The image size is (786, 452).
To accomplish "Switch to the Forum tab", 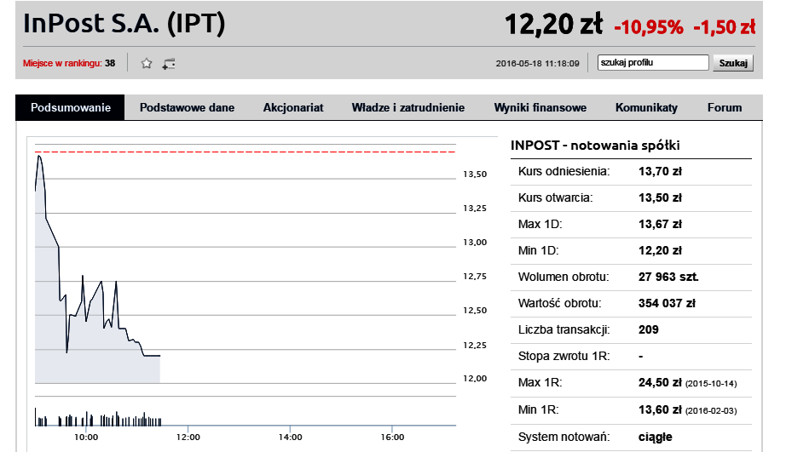I will point(724,107).
